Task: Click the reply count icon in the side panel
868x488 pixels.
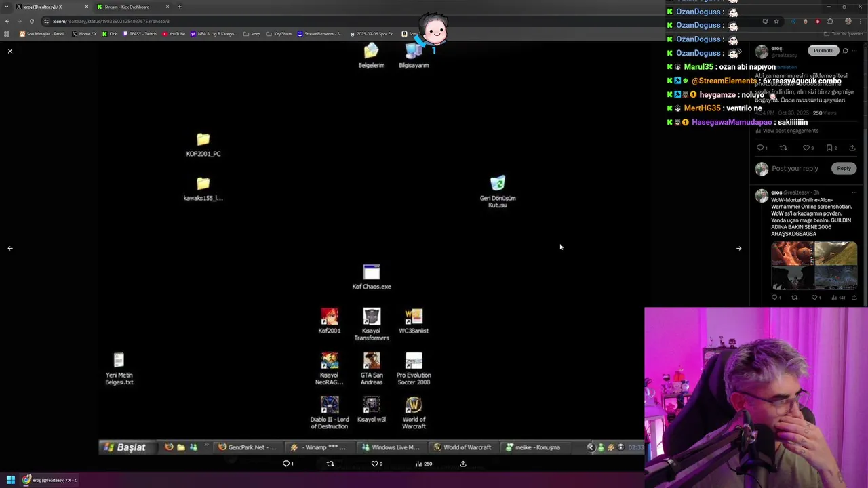Action: pyautogui.click(x=762, y=148)
